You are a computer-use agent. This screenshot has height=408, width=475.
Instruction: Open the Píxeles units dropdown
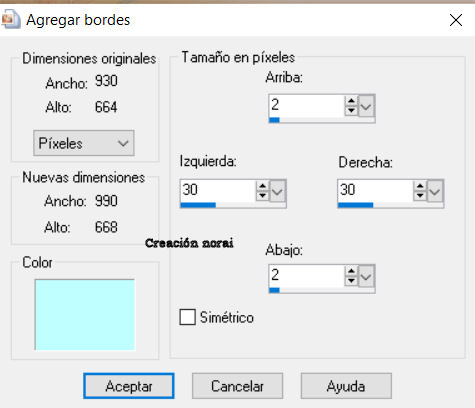click(84, 143)
